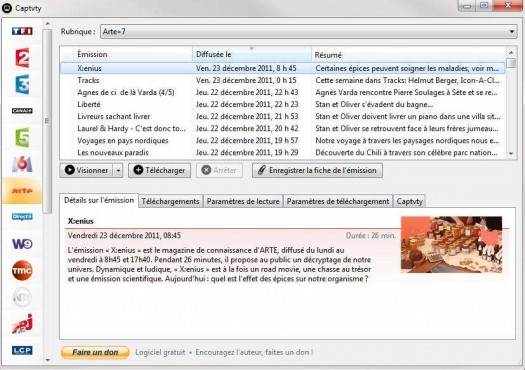The width and height of the screenshot is (525, 370).
Task: Click the X:enius programme thumbnail image
Action: click(451, 244)
